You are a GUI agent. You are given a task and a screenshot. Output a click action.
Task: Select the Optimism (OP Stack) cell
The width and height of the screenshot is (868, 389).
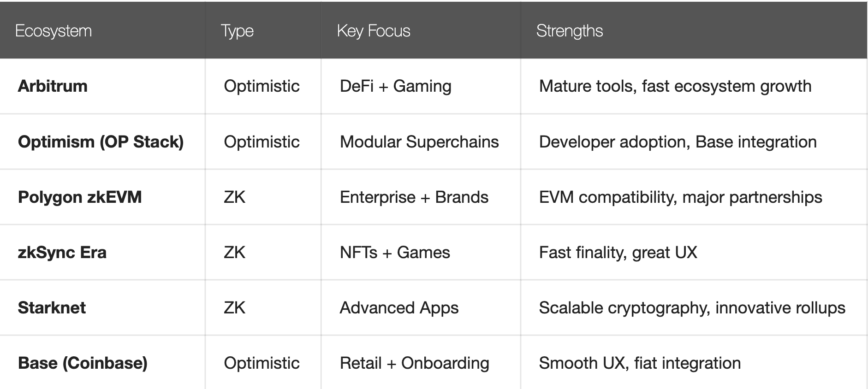point(101,141)
